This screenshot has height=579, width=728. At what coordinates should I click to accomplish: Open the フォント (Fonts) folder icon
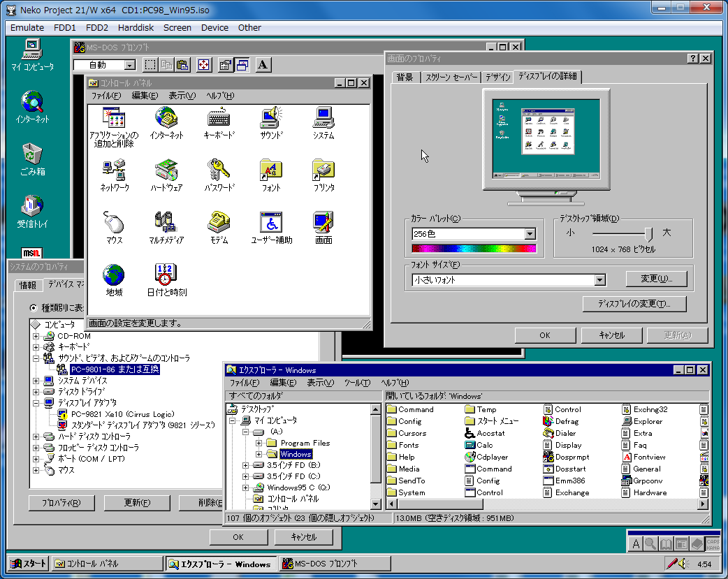tap(271, 170)
